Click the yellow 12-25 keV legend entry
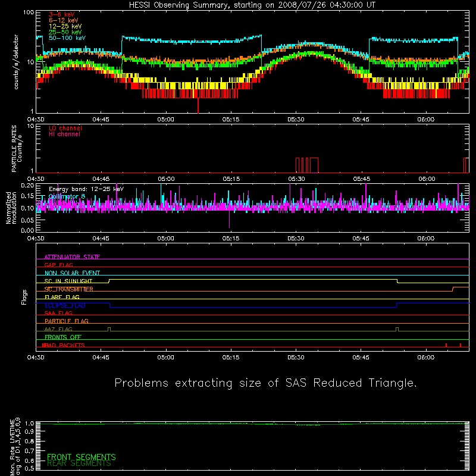The height and width of the screenshot is (476, 476). pyautogui.click(x=65, y=26)
